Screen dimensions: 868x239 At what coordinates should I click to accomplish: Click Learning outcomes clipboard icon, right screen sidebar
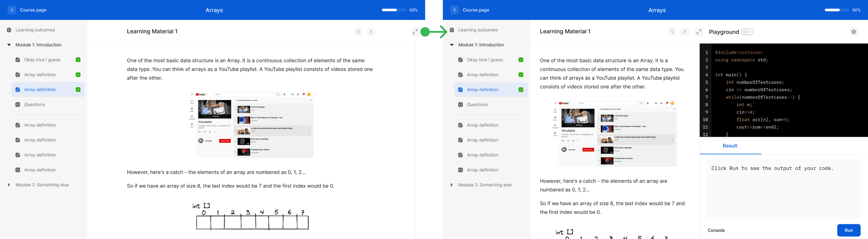[452, 30]
